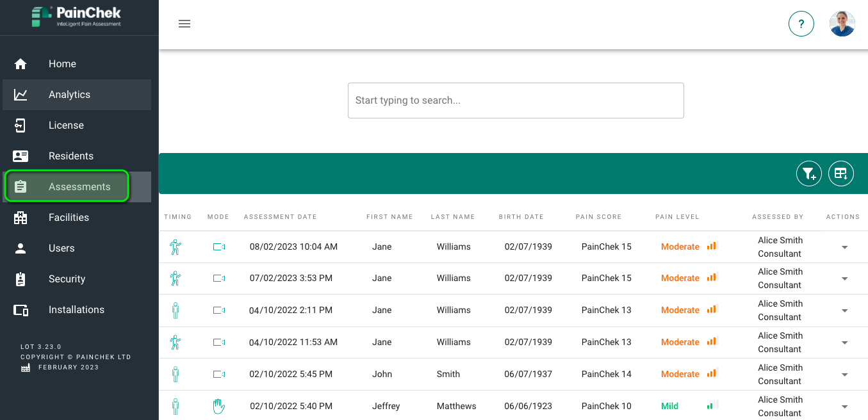Click timing icon for 04/10/2022 2:11 PM row

click(176, 311)
